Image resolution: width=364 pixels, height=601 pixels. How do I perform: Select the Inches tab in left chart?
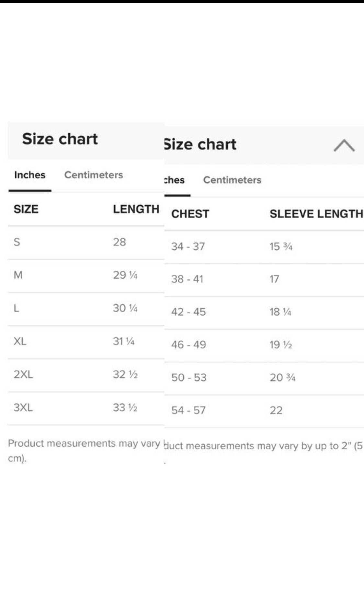tap(30, 175)
